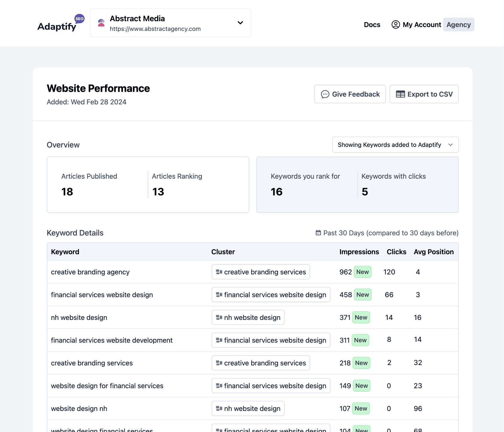Click the calendar icon beside Past 30 Days
The image size is (504, 432).
click(318, 233)
